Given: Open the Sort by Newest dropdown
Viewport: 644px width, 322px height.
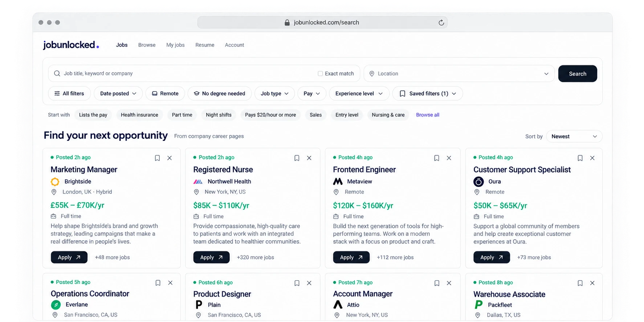Looking at the screenshot, I should click(574, 136).
